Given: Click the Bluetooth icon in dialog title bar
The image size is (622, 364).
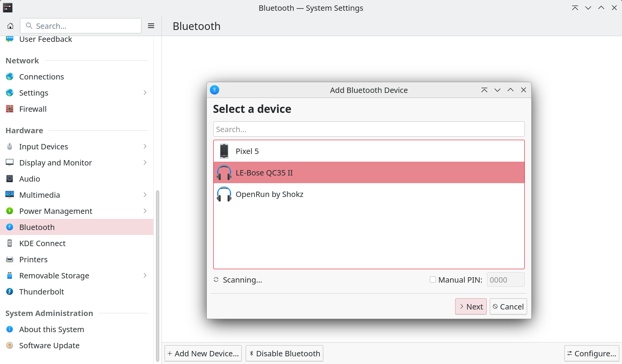Looking at the screenshot, I should [x=215, y=90].
